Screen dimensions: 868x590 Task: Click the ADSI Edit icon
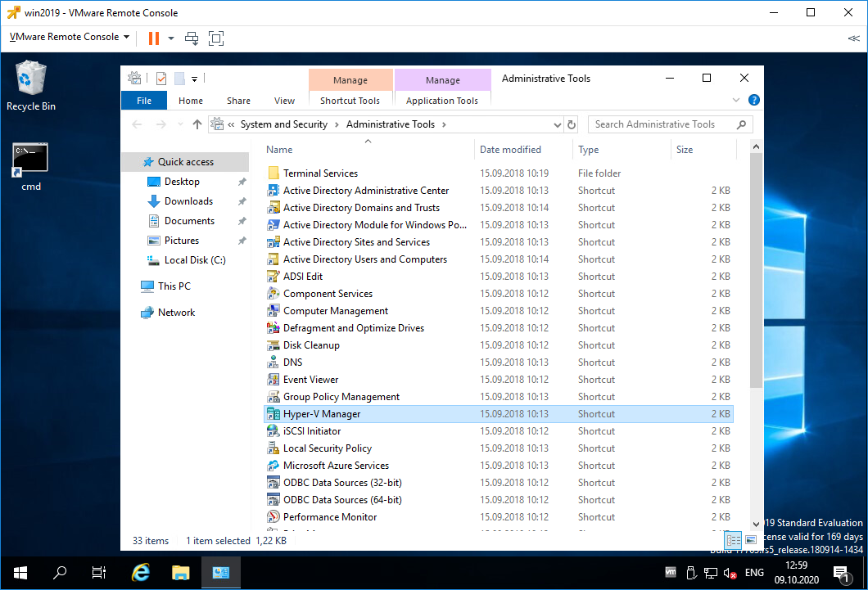[273, 276]
